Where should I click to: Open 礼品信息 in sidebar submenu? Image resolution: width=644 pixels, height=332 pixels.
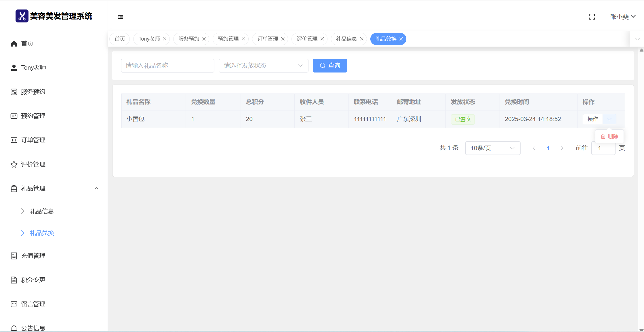[x=42, y=211]
